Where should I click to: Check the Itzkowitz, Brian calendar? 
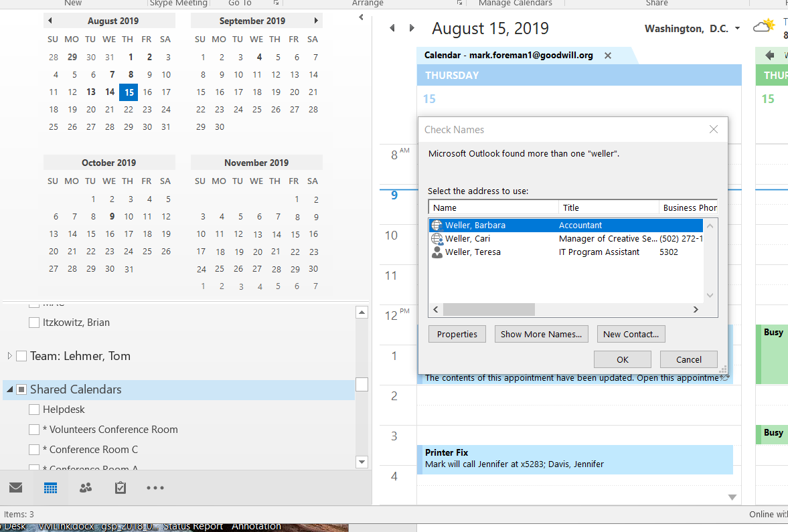pyautogui.click(x=34, y=323)
